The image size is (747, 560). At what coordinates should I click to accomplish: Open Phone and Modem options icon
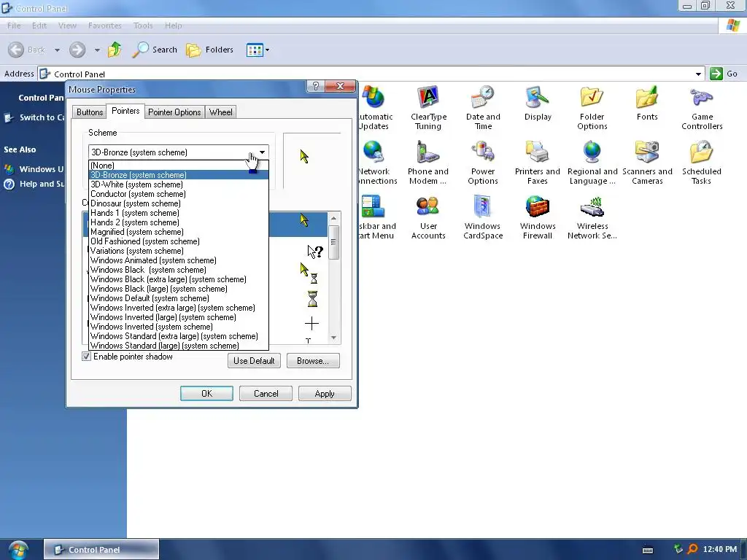(427, 163)
